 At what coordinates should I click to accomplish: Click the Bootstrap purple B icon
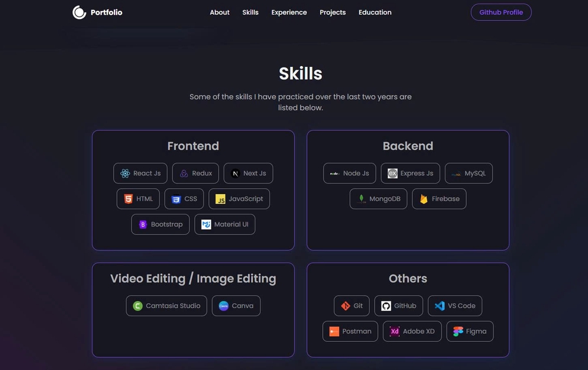[143, 225]
